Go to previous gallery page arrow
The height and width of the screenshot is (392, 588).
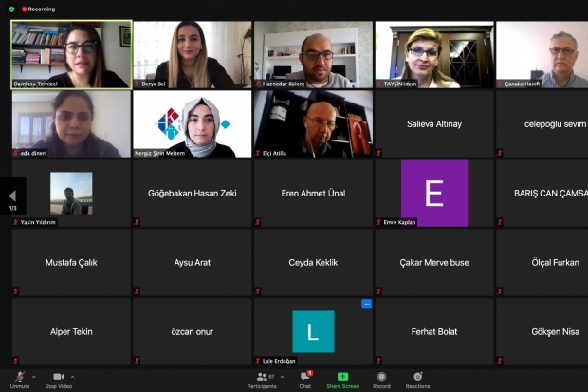(x=12, y=196)
